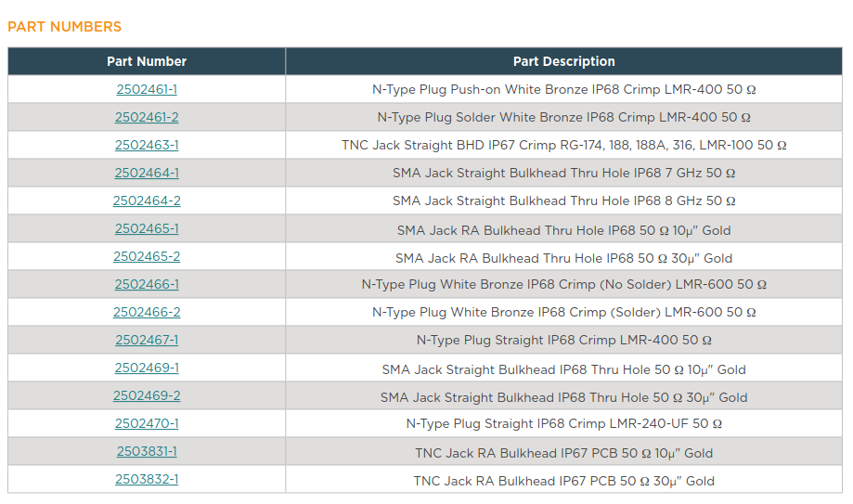
Task: Choose part number 2502466-2
Action: coord(147,312)
